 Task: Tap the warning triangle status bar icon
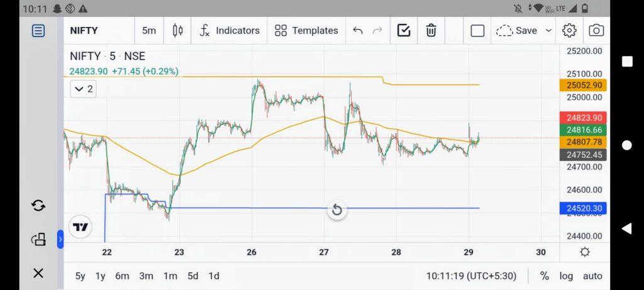point(82,8)
